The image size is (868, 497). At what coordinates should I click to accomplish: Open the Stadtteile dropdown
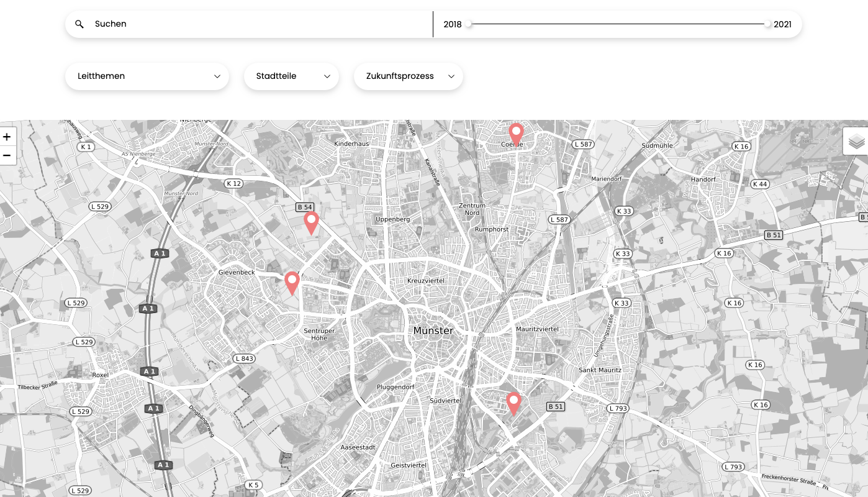(291, 76)
